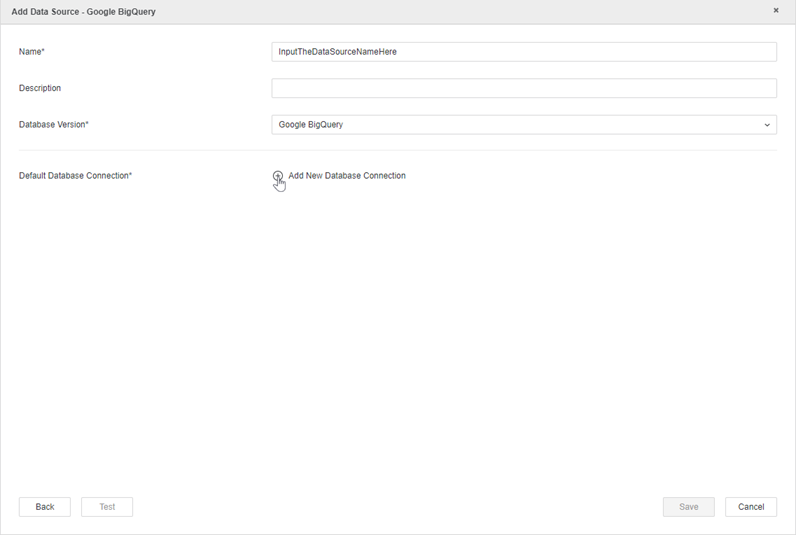Click the InputTheDataSourceNameHere text

pos(338,52)
